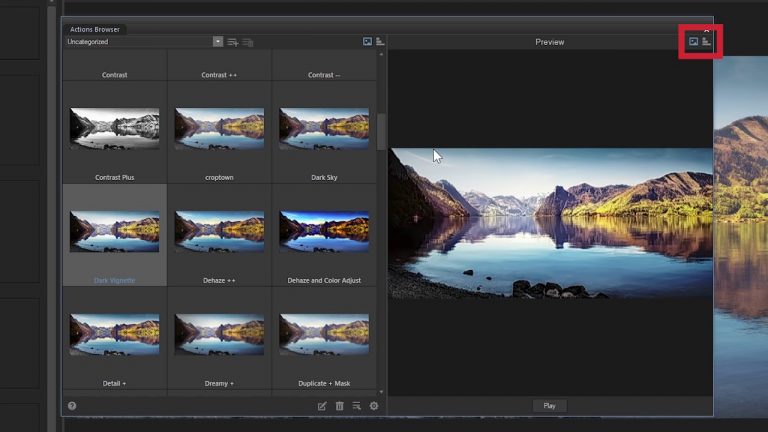Switch action list to list view
768x432 pixels.
click(x=380, y=42)
